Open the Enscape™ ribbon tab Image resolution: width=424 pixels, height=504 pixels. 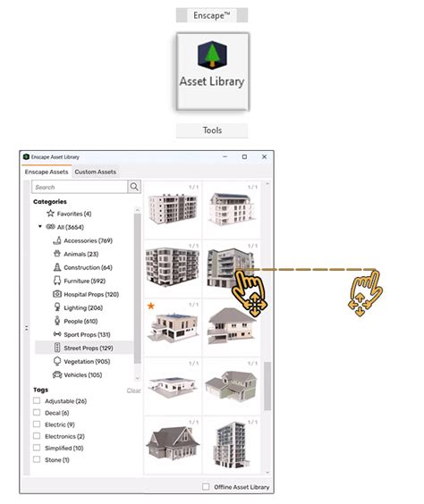point(212,15)
